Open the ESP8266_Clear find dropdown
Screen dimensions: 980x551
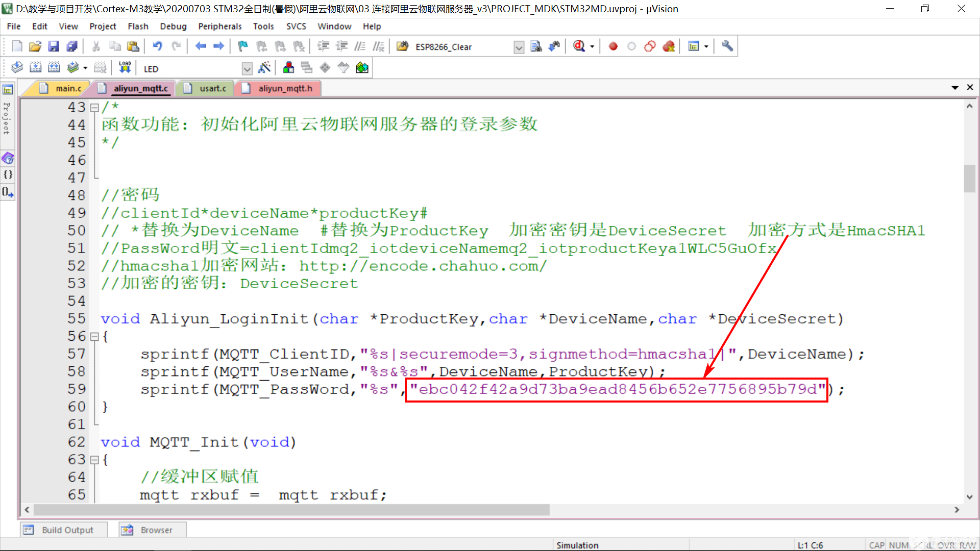pyautogui.click(x=519, y=47)
